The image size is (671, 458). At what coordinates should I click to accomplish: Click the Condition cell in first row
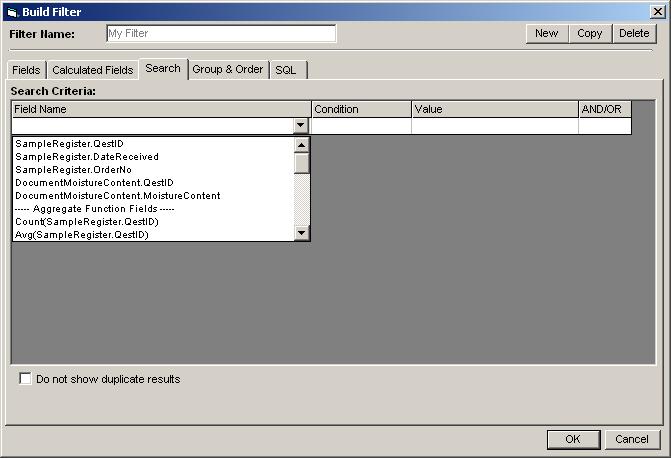click(x=361, y=127)
